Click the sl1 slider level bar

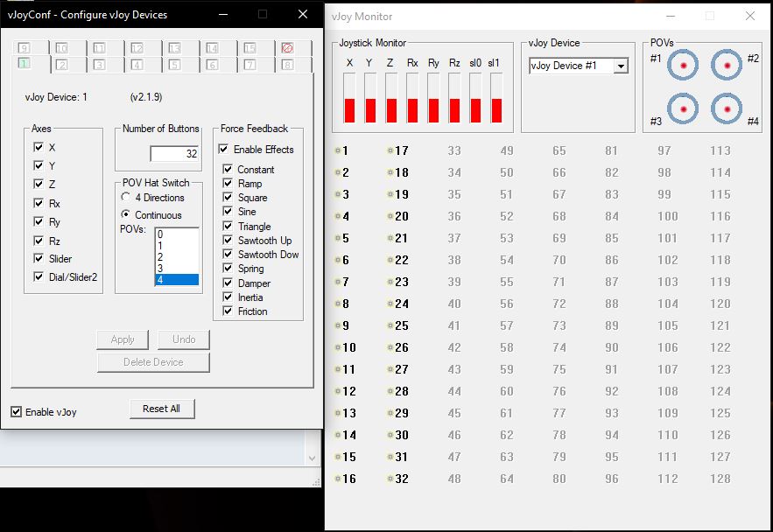tap(496, 97)
